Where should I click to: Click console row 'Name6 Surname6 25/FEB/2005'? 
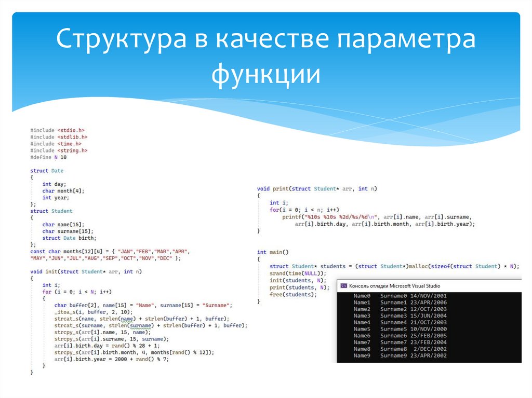(x=400, y=336)
